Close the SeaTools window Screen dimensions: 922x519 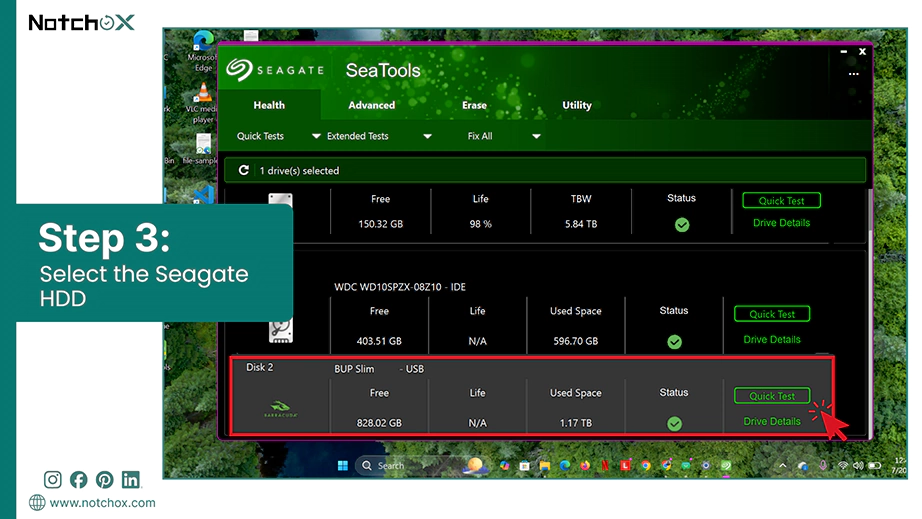click(863, 52)
